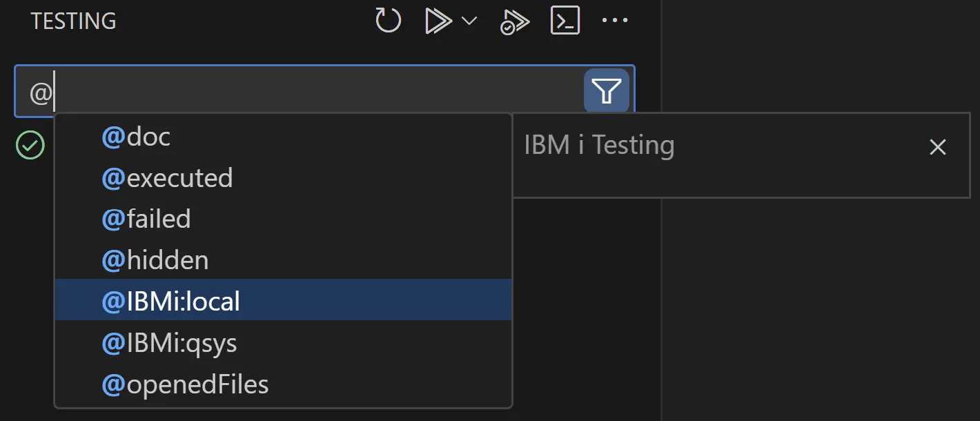Viewport: 980px width, 421px height.
Task: Click the Run Tests with Coverage icon
Action: (x=515, y=21)
